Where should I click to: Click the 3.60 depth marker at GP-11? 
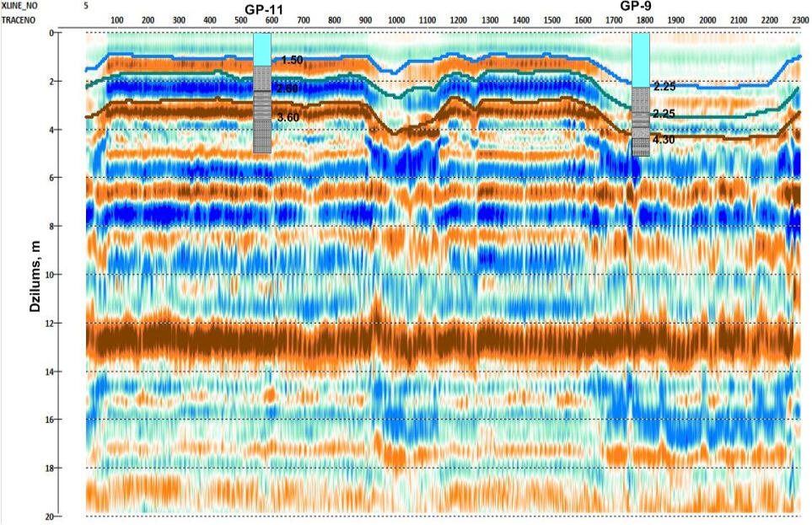pos(288,118)
